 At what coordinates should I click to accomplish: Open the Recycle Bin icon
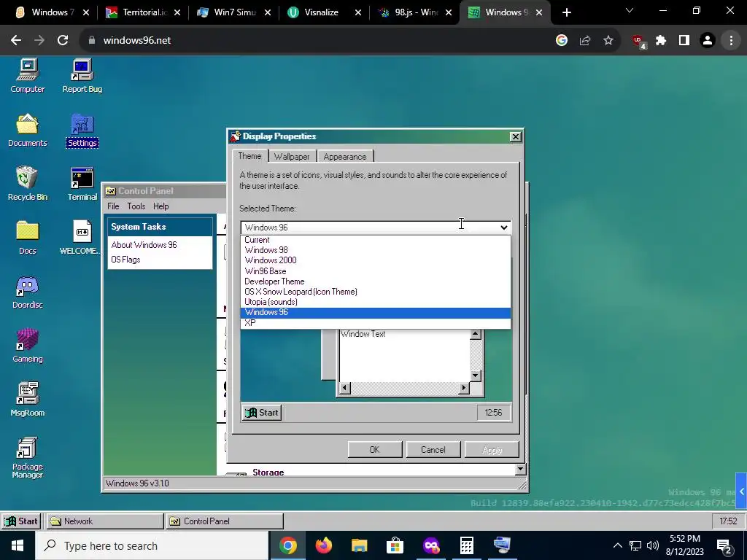27,184
